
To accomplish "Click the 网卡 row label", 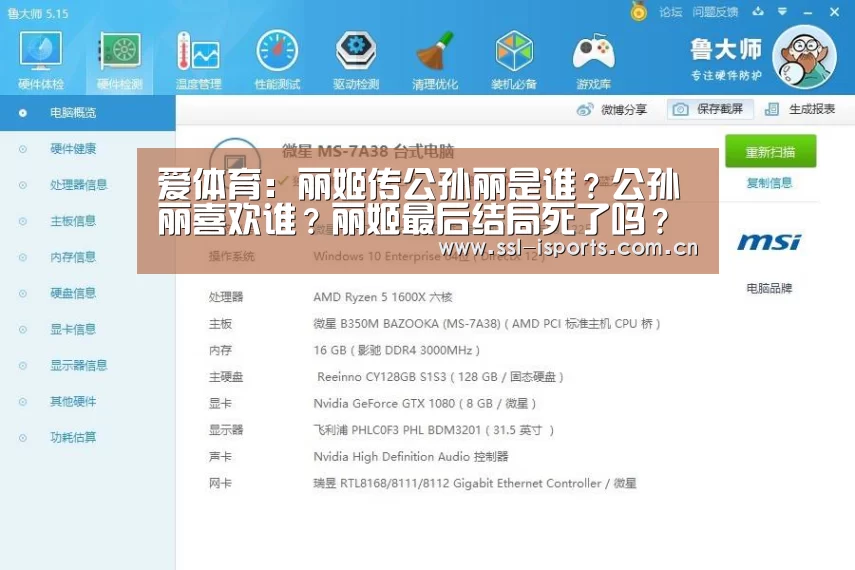I will tap(220, 483).
